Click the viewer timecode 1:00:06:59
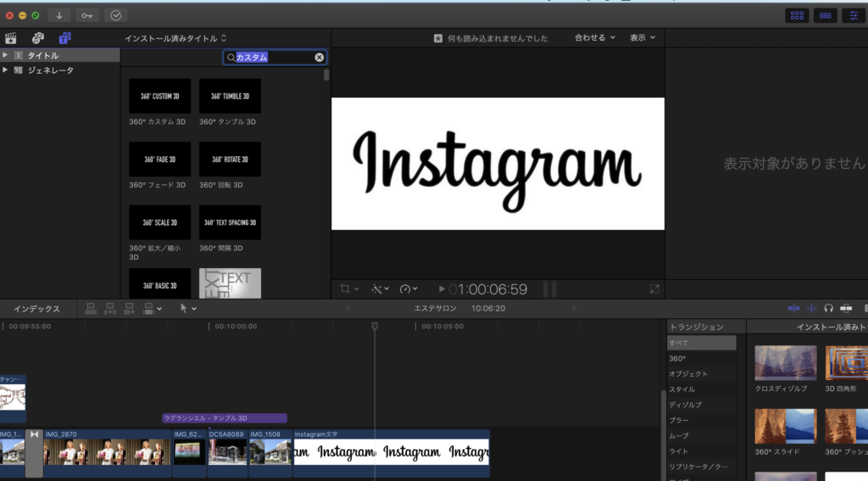868x481 pixels. [488, 289]
